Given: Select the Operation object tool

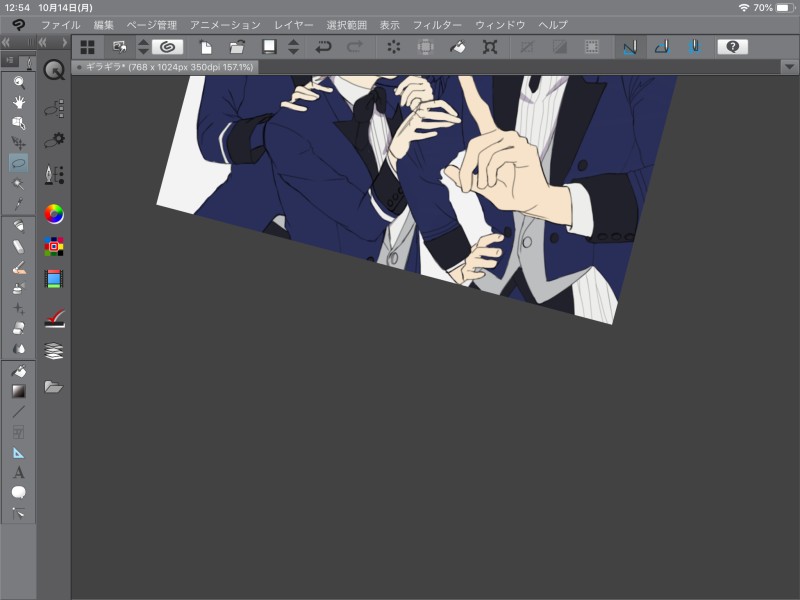Looking at the screenshot, I should (x=18, y=123).
